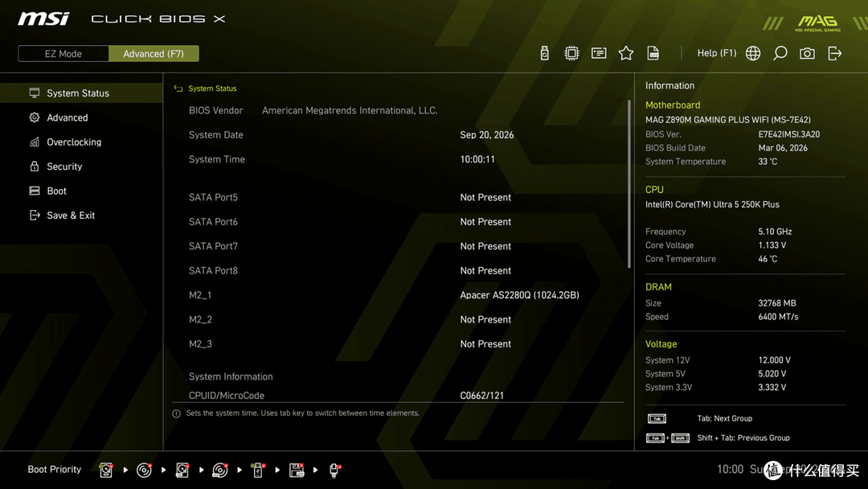Open System Status in the sidebar

click(81, 93)
